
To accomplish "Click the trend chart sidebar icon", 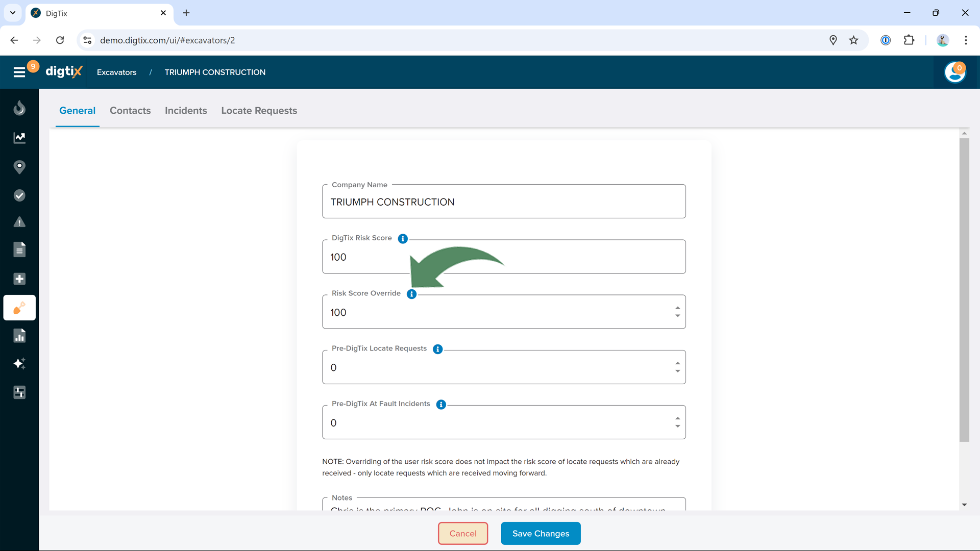I will (19, 138).
